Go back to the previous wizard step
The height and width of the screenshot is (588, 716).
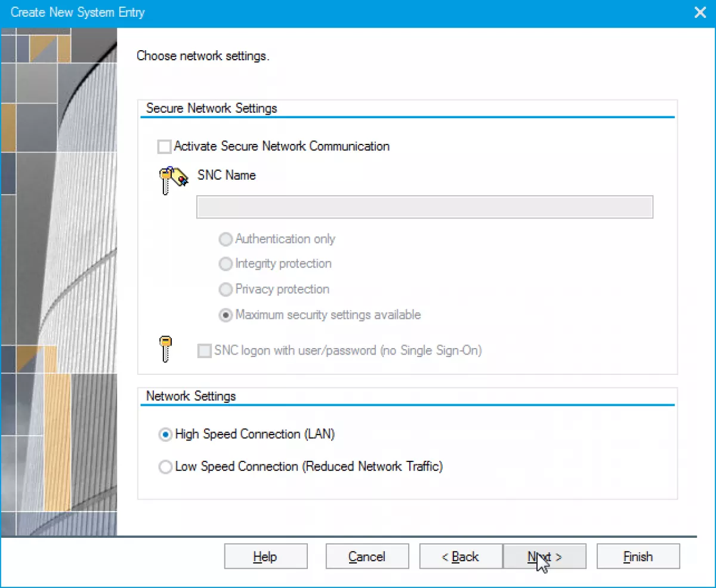click(x=461, y=556)
